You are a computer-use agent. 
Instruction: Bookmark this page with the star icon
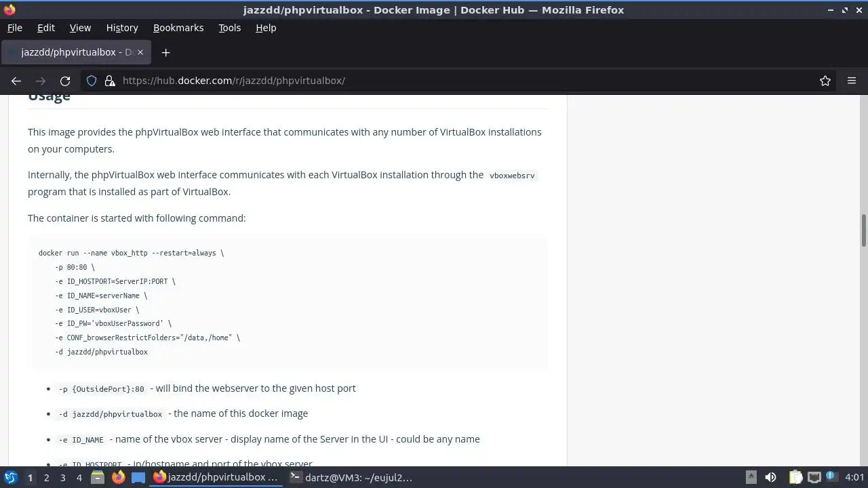(825, 81)
